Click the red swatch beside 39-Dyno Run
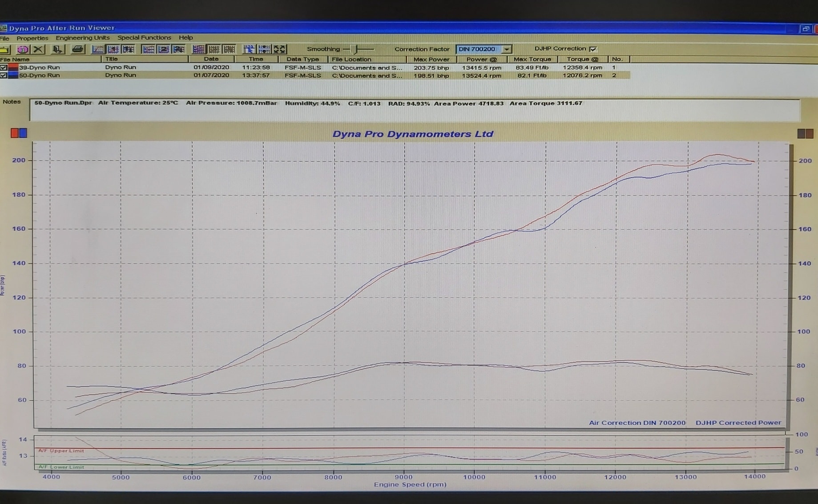818x504 pixels. pos(13,68)
